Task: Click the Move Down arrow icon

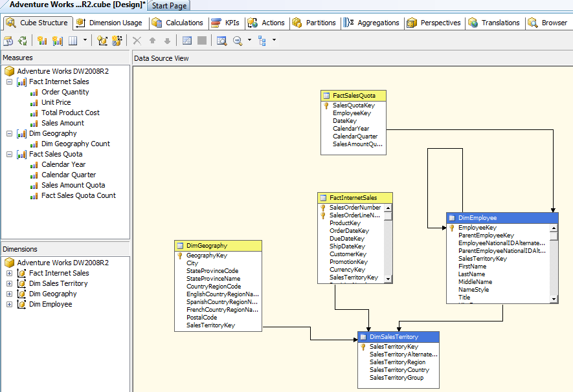Action: pyautogui.click(x=168, y=41)
